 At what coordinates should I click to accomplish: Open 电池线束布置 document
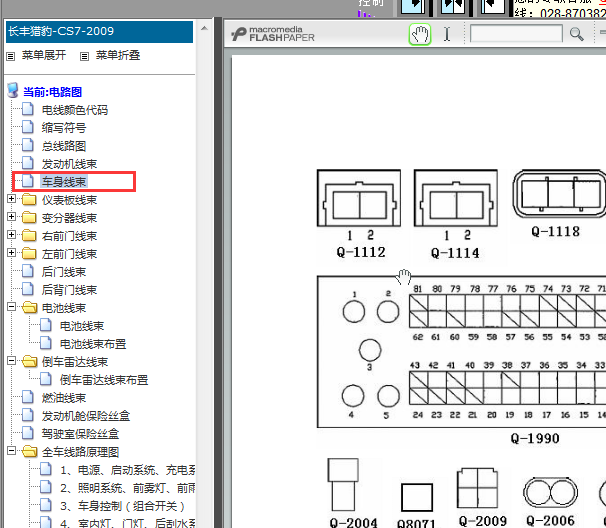93,344
